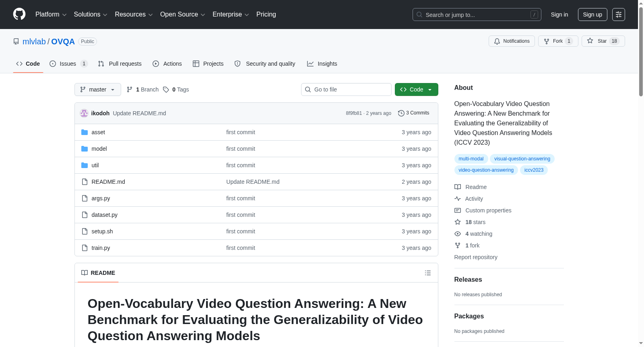Switch to the Issues tab
Viewport: 644px width, 347px height.
tap(68, 64)
